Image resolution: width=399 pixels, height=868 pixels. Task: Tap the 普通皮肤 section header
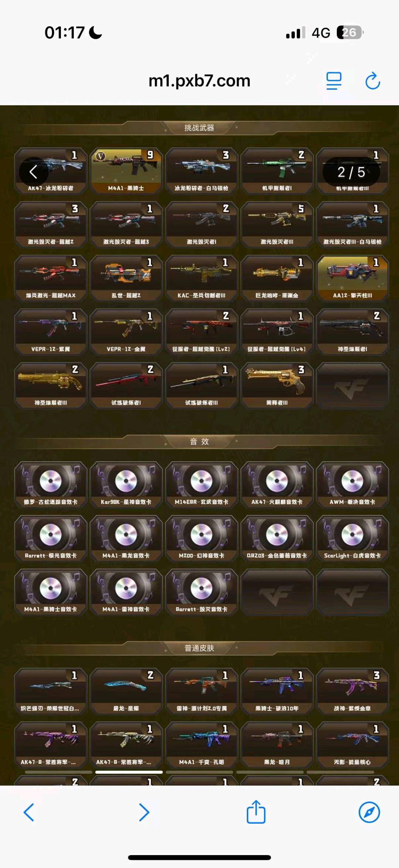(x=199, y=648)
